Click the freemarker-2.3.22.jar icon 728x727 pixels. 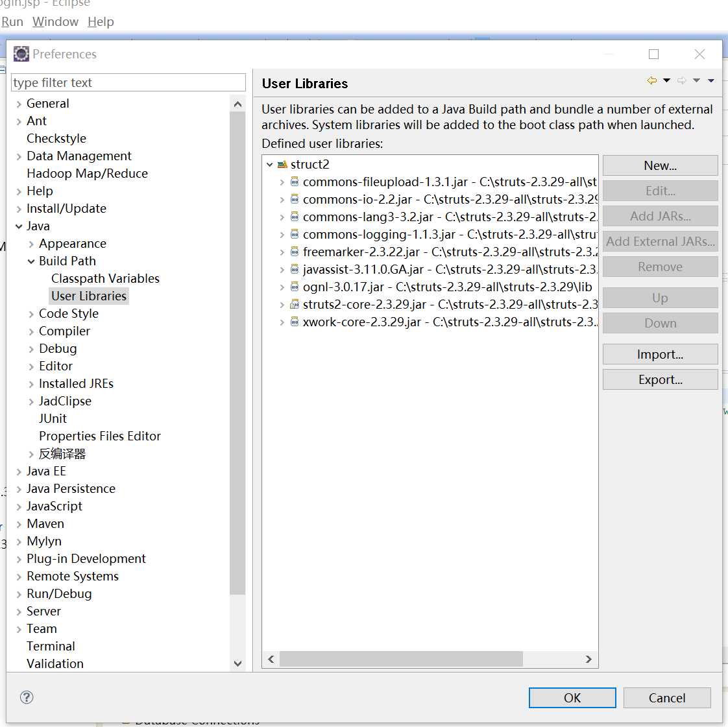[x=295, y=252]
